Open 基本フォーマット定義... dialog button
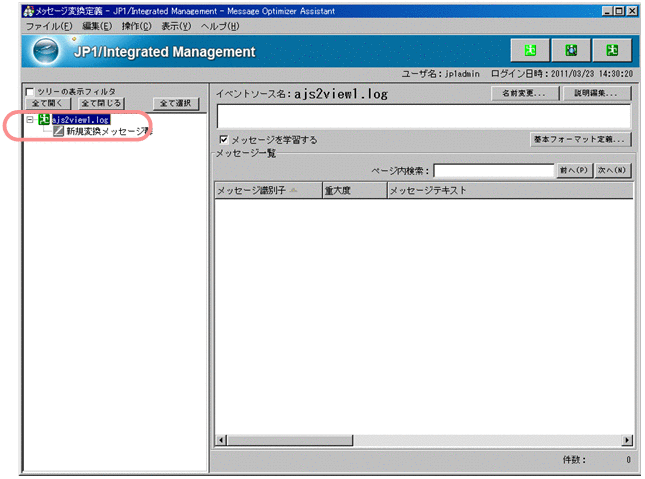This screenshot has height=479, width=645. point(580,140)
